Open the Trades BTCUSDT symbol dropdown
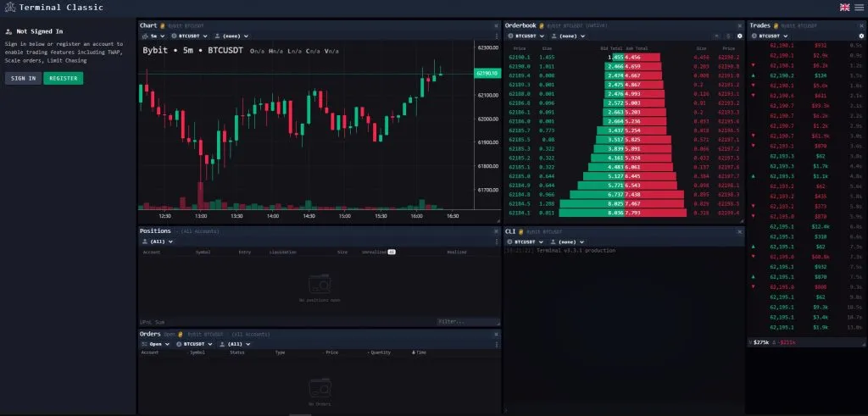Viewport: 868px width, 416px height. [x=770, y=36]
